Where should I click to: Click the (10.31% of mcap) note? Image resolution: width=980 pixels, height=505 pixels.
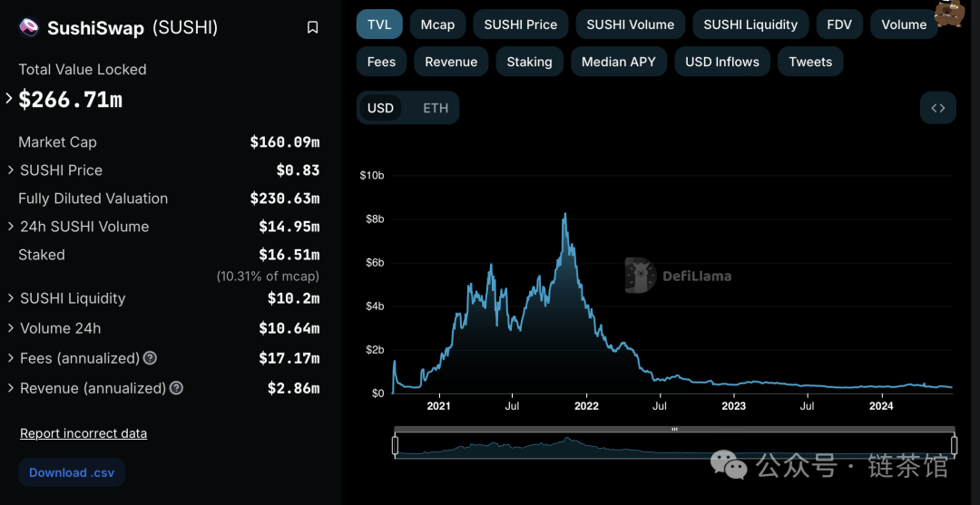coord(268,276)
